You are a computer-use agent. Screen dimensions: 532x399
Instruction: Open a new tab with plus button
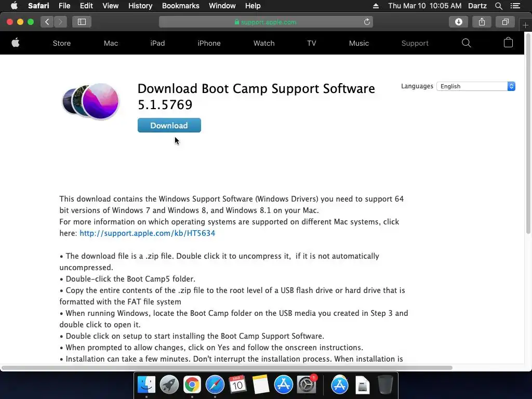[525, 25]
